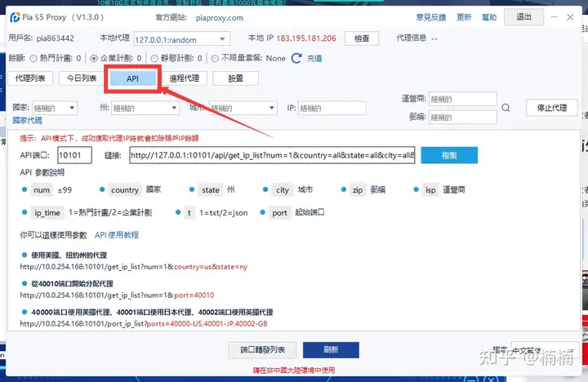Viewport: 588px width, 382px height.
Task: Open the local proxy 127.0.0.1:random dropdown
Action: pos(182,39)
